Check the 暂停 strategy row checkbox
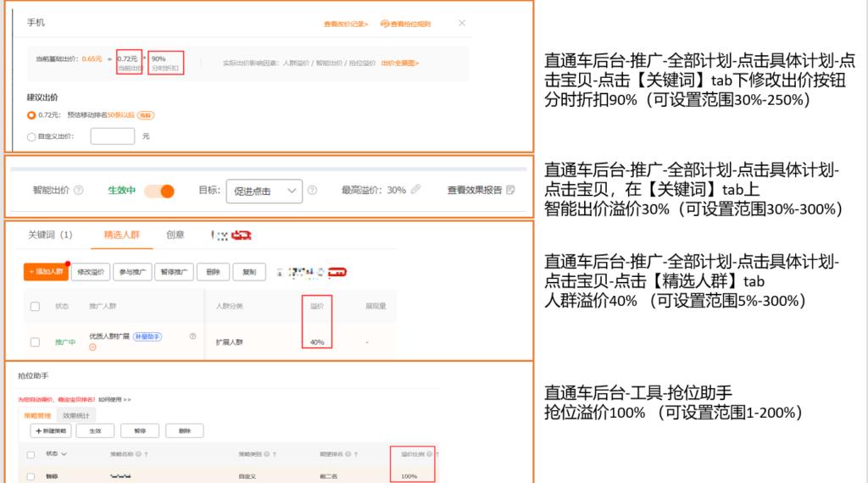 31,476
